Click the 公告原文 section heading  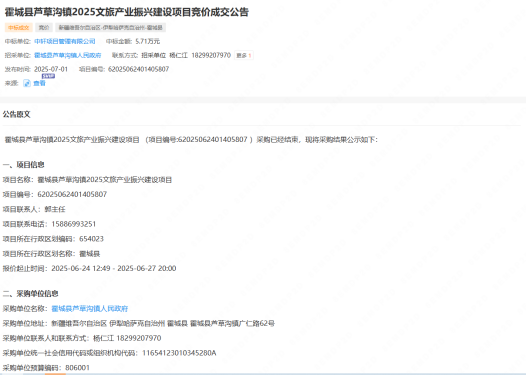16,114
